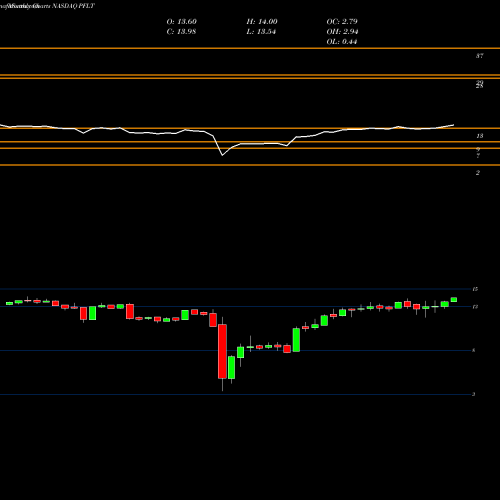Viewport: 500px width, 500px height.
Task: Click the 13 level label on upper axis
Action: click(479, 136)
